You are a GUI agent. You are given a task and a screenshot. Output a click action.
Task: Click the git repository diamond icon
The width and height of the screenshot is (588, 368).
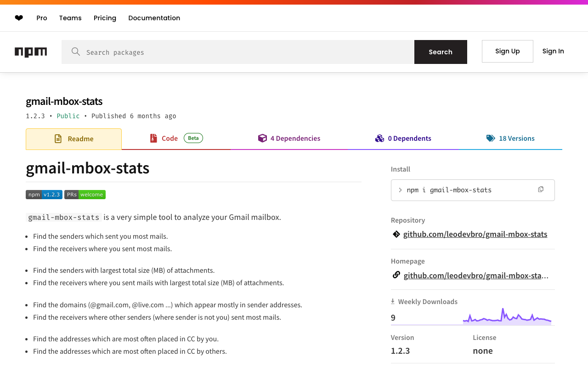(396, 234)
